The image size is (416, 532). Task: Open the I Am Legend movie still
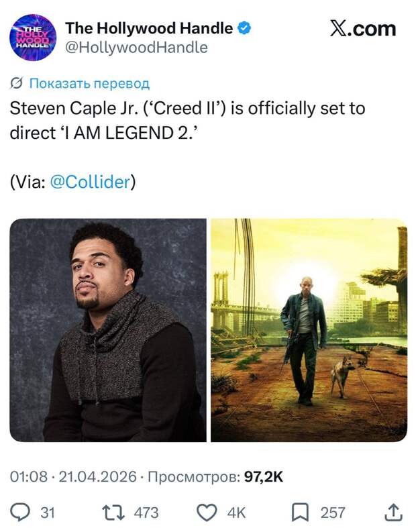pyautogui.click(x=309, y=330)
